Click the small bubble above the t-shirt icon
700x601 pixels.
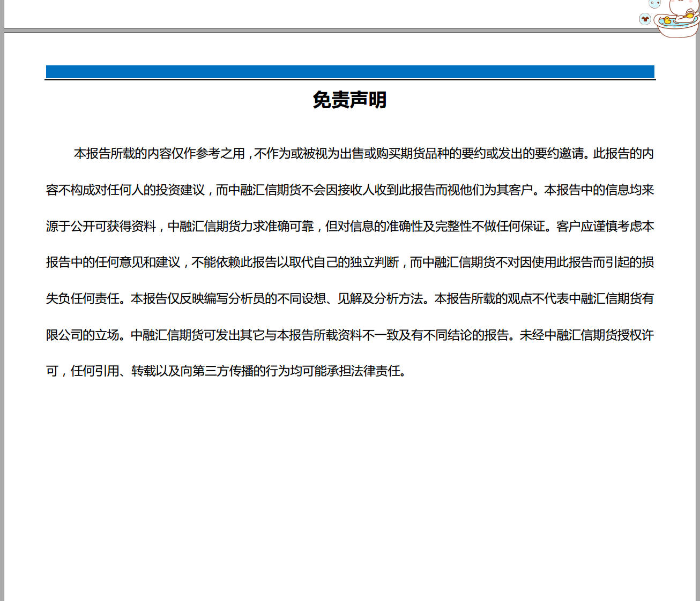(x=654, y=4)
